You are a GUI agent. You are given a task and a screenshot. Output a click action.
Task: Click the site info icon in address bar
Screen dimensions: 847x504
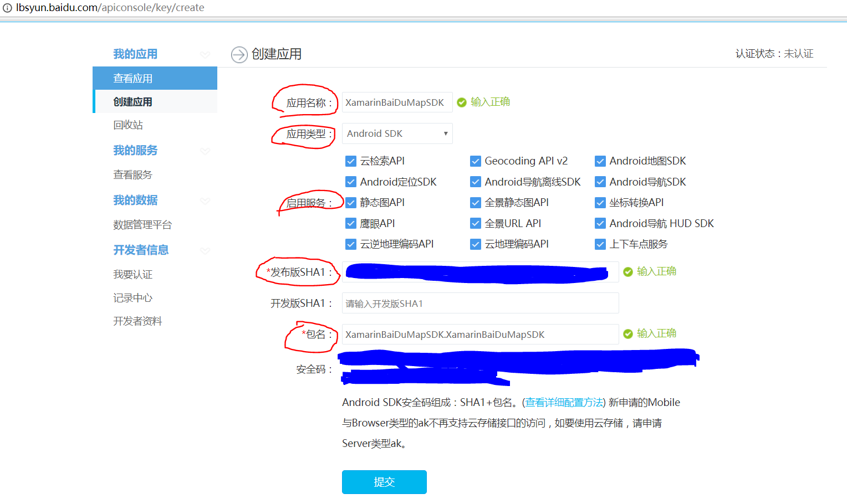7,8
